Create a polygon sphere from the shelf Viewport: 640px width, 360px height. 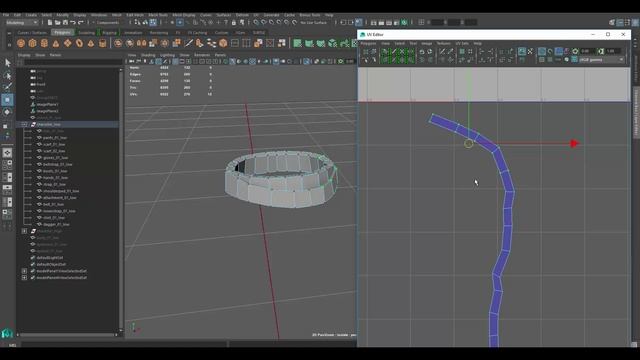click(x=21, y=43)
